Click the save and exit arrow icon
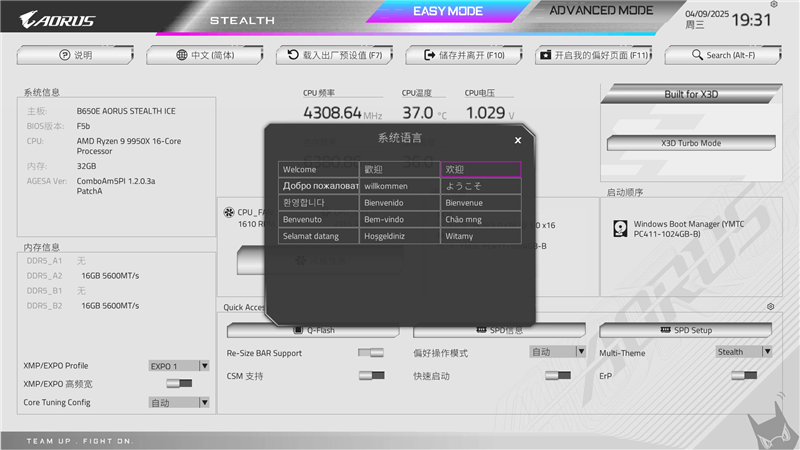 click(430, 55)
